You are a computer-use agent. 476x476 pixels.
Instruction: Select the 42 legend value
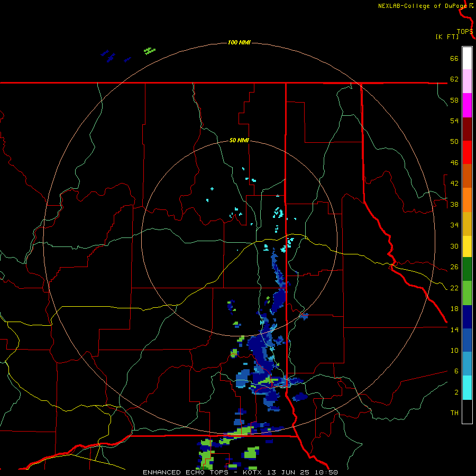coord(454,184)
